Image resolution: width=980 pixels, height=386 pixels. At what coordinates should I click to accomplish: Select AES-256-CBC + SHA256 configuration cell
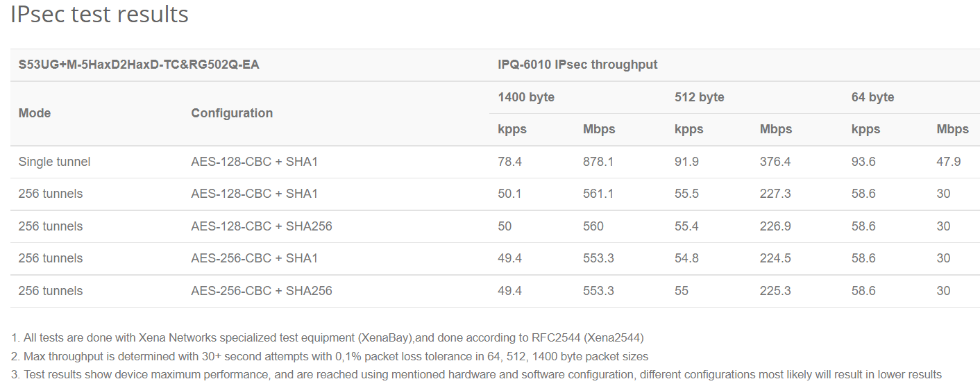(x=262, y=291)
